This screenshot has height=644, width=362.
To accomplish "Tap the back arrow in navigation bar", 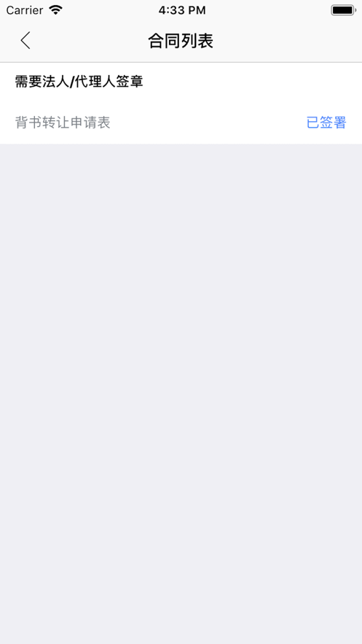I will [25, 41].
